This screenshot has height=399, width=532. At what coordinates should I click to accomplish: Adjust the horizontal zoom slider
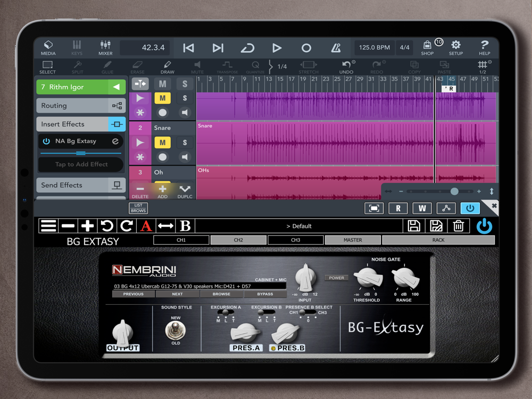pos(454,192)
